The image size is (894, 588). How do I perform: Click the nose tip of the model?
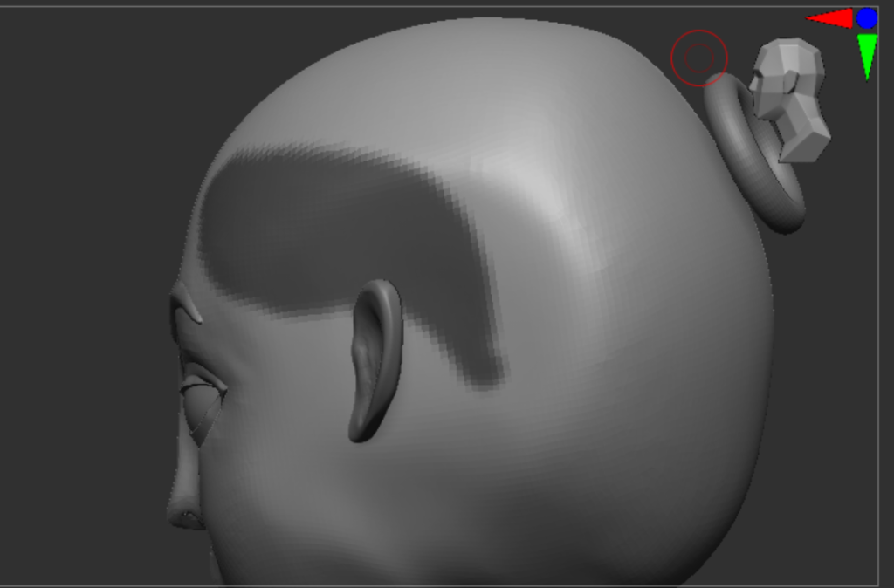click(x=177, y=515)
